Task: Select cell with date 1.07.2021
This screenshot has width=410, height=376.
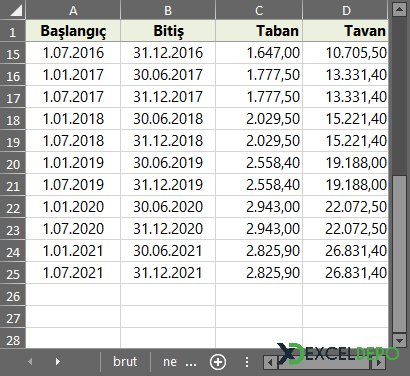Action: (x=73, y=273)
